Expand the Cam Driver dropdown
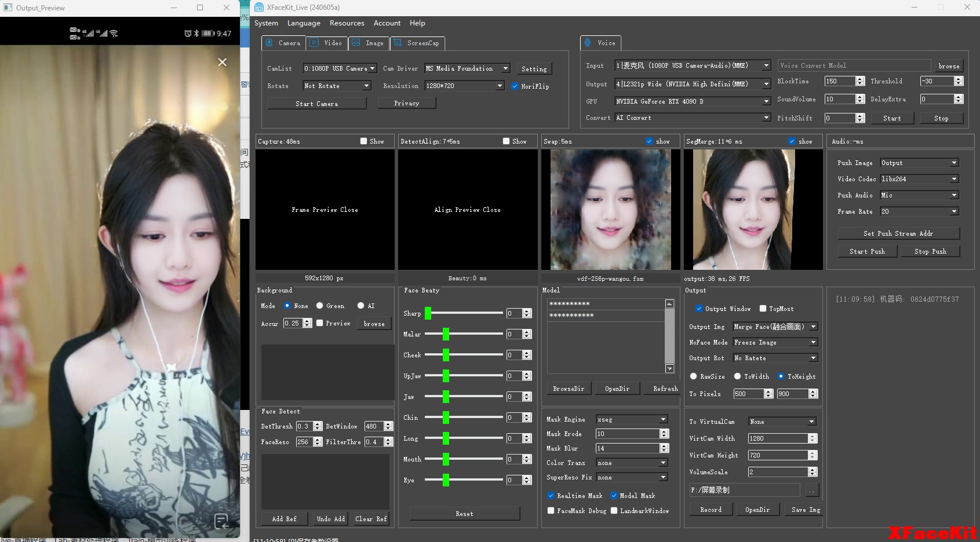Screen dimensions: 980x542 click(x=467, y=68)
